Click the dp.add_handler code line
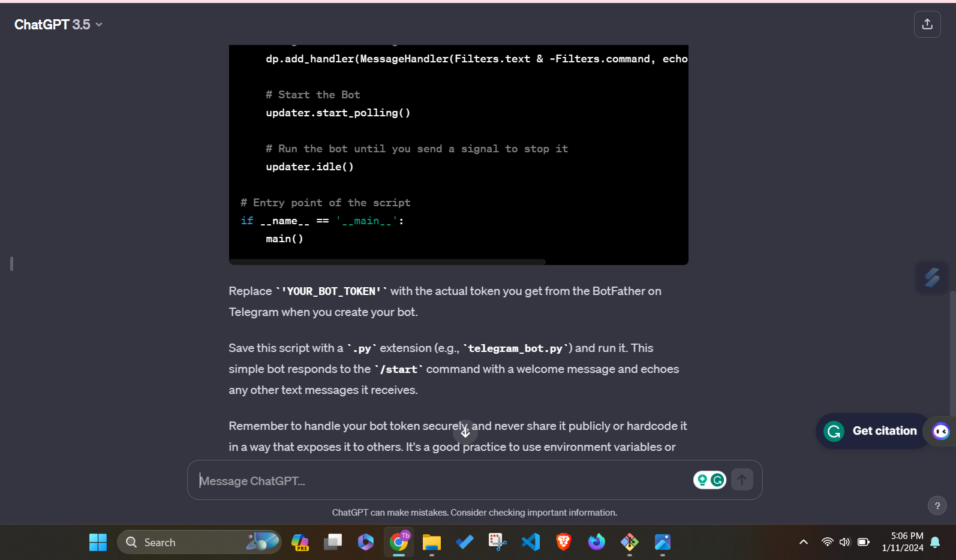The image size is (956, 560). pyautogui.click(x=477, y=59)
